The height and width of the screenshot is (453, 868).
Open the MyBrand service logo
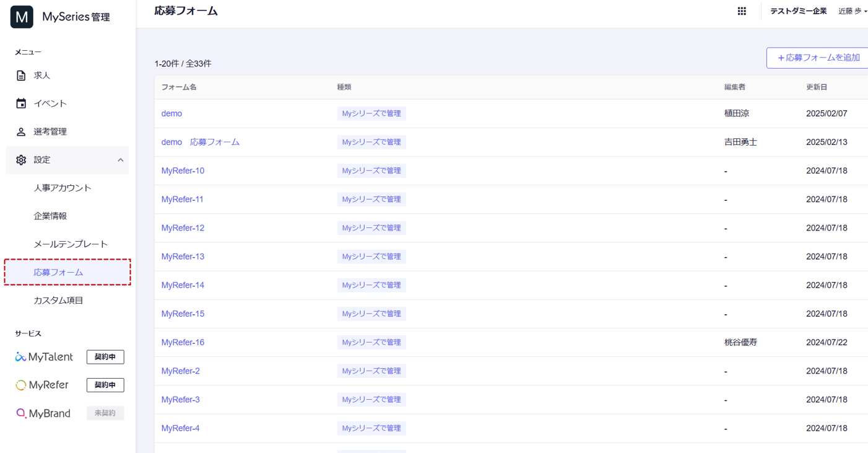43,413
